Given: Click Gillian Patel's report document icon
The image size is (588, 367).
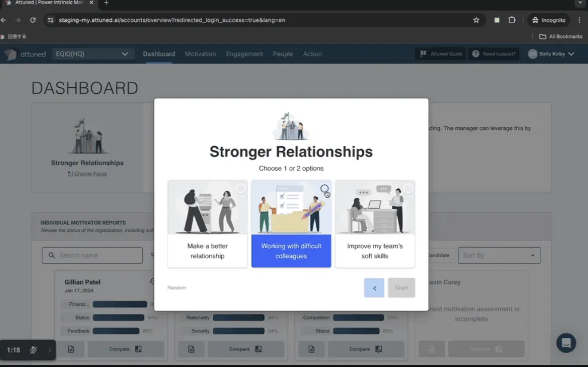Looking at the screenshot, I should (71, 349).
